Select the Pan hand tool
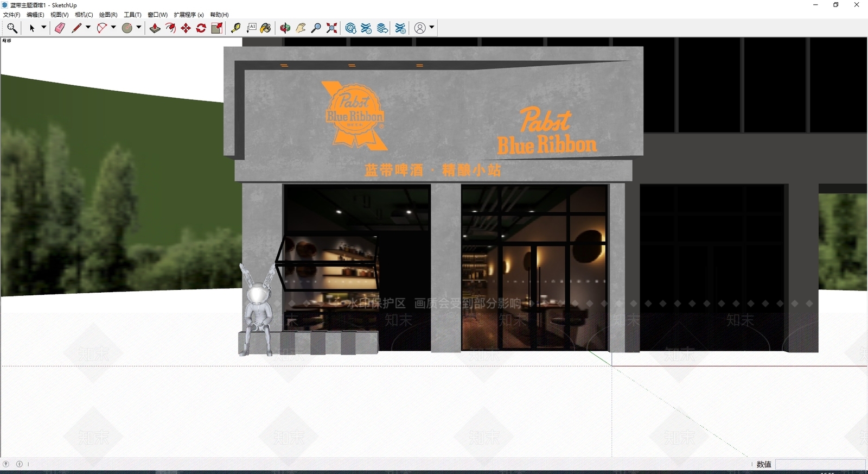This screenshot has height=474, width=868. tap(301, 28)
